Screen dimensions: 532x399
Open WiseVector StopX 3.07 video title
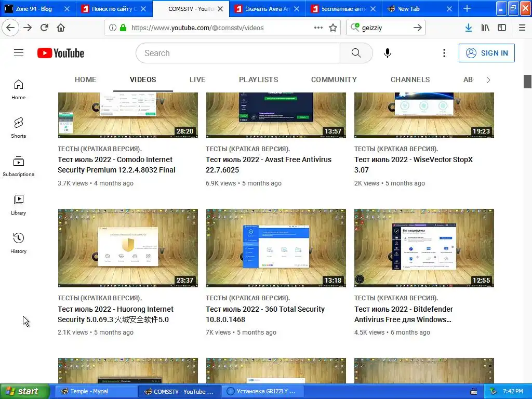coord(413,165)
